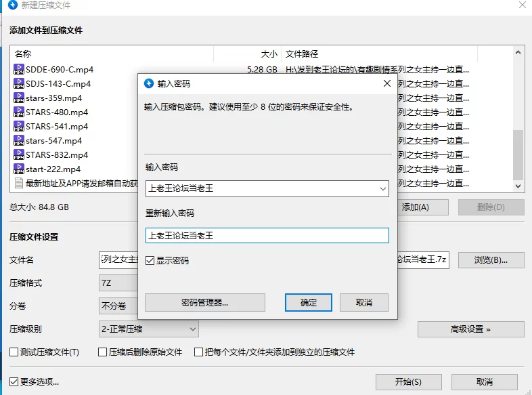Sort by the 名称 column header
This screenshot has width=532, height=395.
(x=23, y=54)
